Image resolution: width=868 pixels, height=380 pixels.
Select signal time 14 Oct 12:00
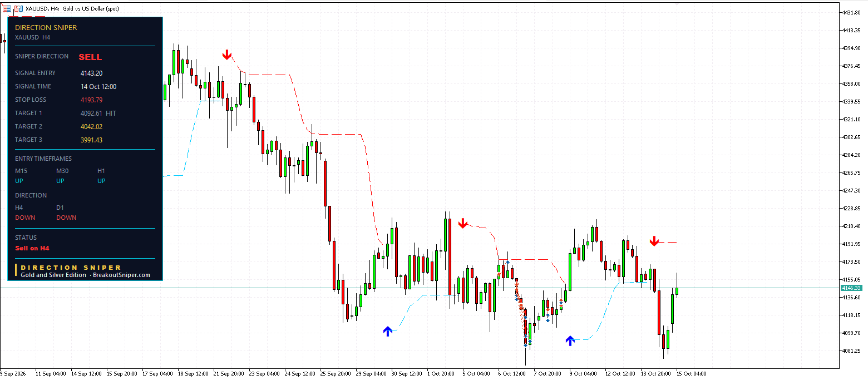tap(98, 86)
